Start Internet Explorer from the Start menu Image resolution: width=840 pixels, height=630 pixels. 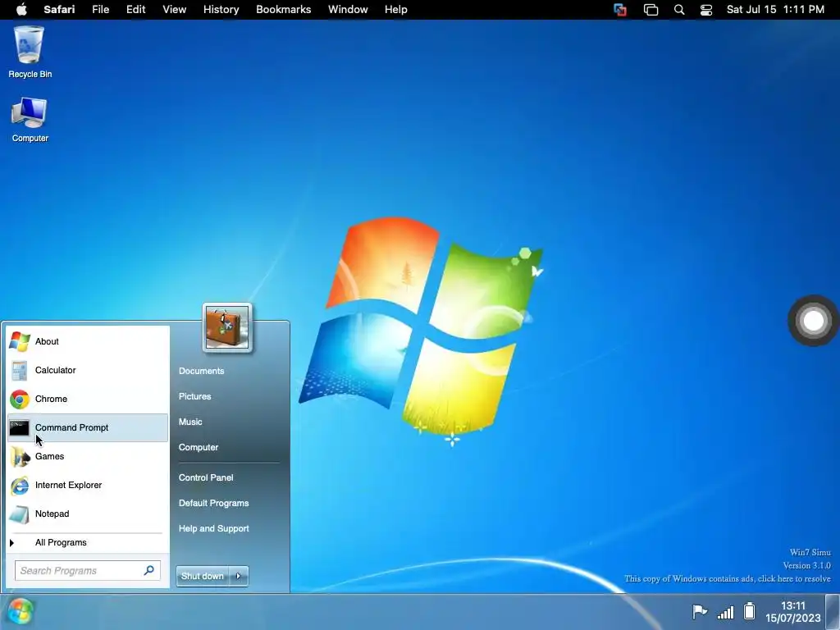click(88, 486)
